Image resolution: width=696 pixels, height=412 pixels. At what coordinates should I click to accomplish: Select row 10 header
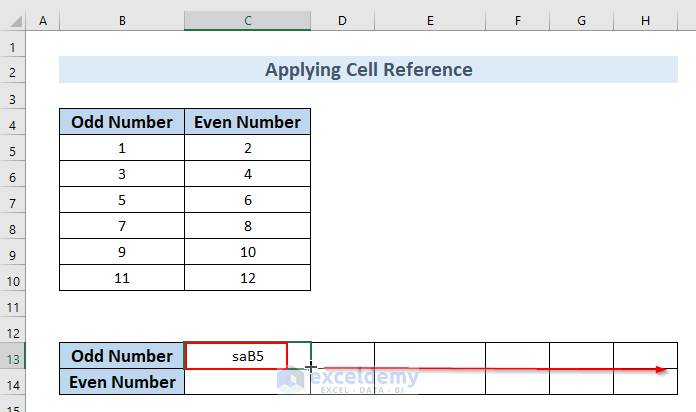tap(13, 278)
